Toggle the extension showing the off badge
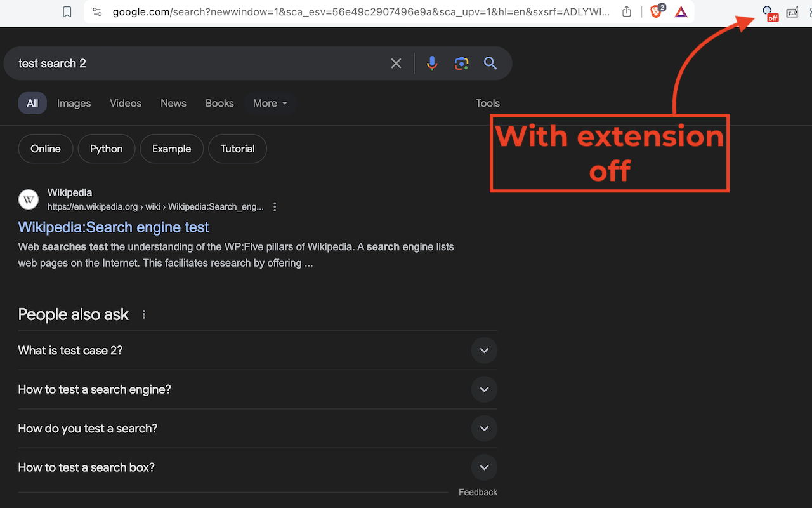812x508 pixels. (x=769, y=13)
